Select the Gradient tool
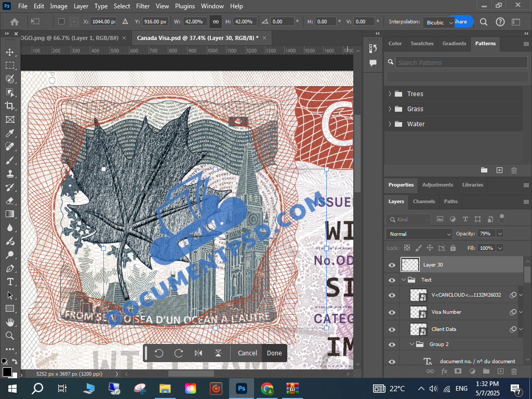The image size is (532, 399). click(x=10, y=214)
